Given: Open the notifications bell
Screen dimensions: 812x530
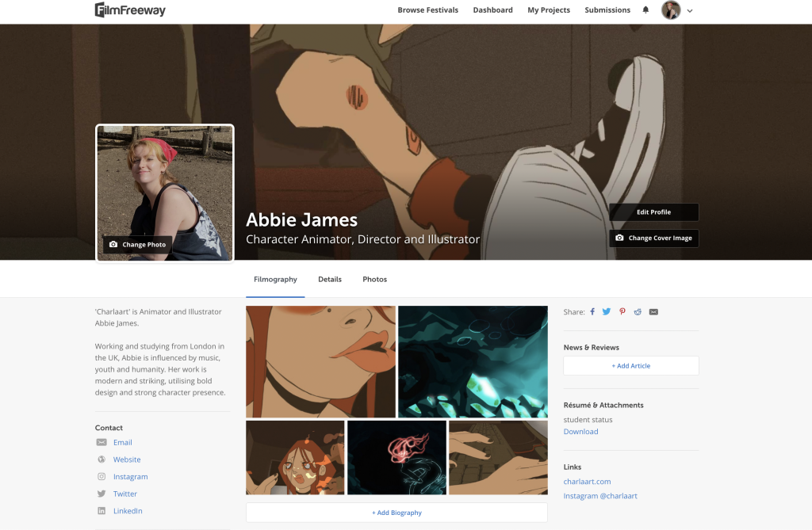Looking at the screenshot, I should pyautogui.click(x=645, y=10).
